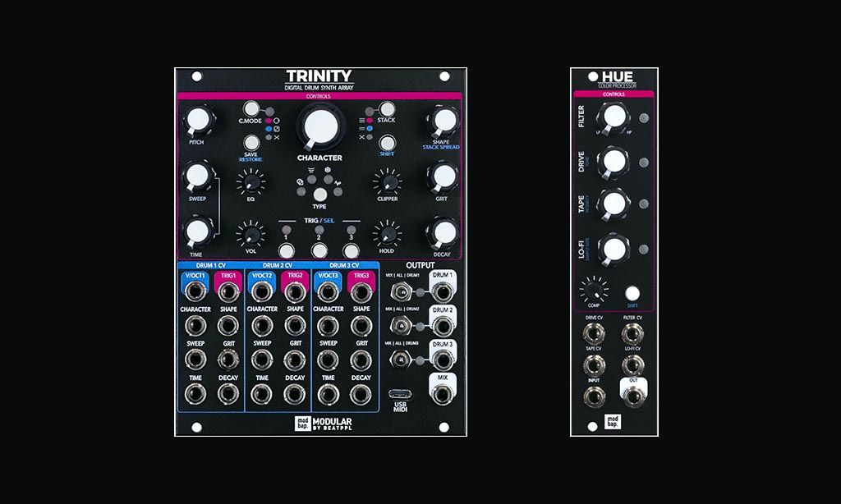Viewport: 841px width, 504px height.
Task: Click the DRUM 1 output jack
Action: 443,292
